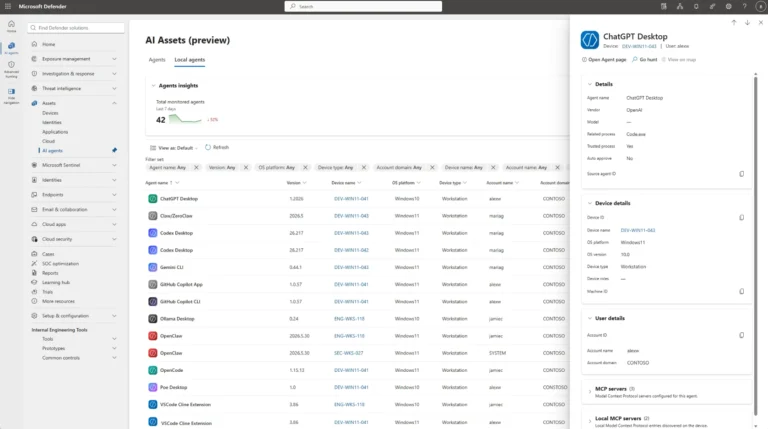This screenshot has width=768, height=429.
Task: Open settings gear in top bar
Action: click(728, 6)
